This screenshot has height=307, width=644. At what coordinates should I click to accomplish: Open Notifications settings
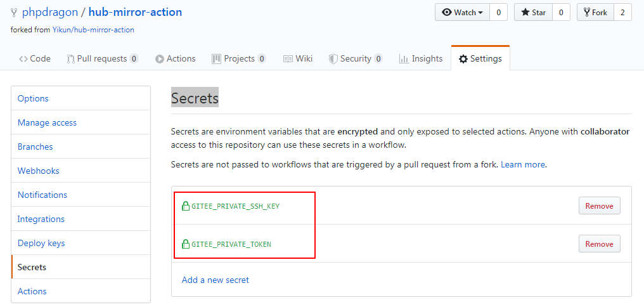81,195
